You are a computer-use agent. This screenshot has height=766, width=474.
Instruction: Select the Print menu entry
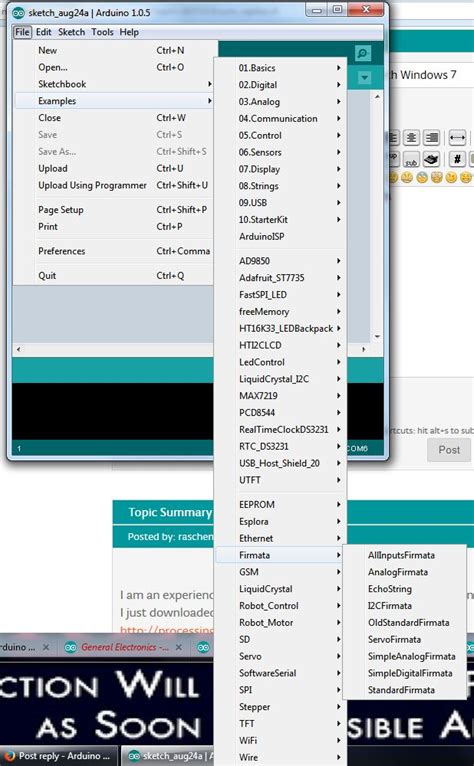click(114, 227)
